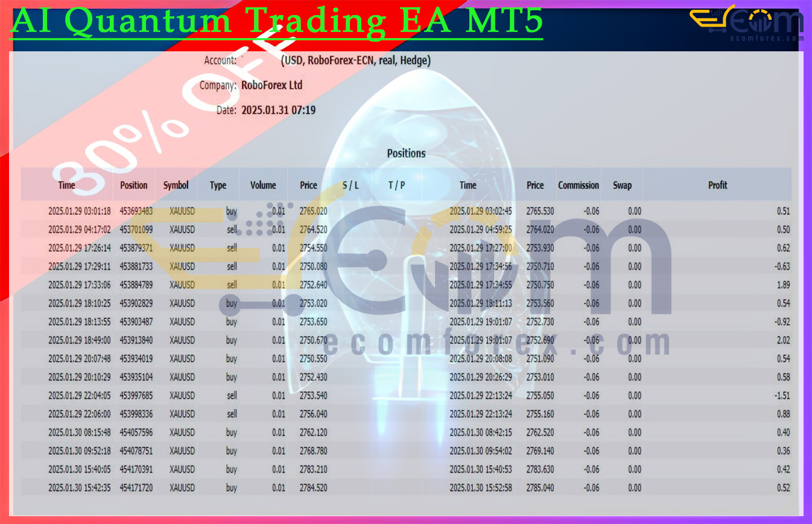Click the RoboForex Ltd company name
Image resolution: width=812 pixels, height=524 pixels.
coord(271,85)
